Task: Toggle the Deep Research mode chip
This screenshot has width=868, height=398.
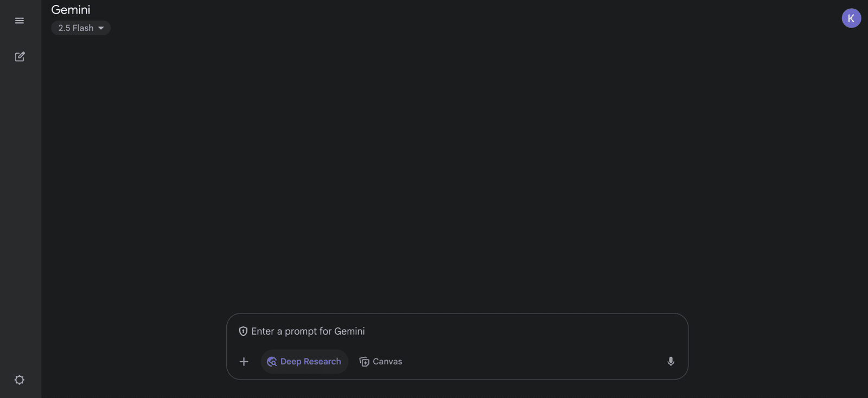Action: [304, 361]
